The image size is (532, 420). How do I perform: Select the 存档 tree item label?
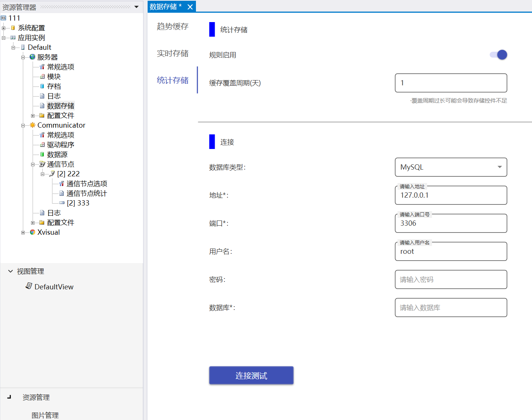tap(54, 86)
